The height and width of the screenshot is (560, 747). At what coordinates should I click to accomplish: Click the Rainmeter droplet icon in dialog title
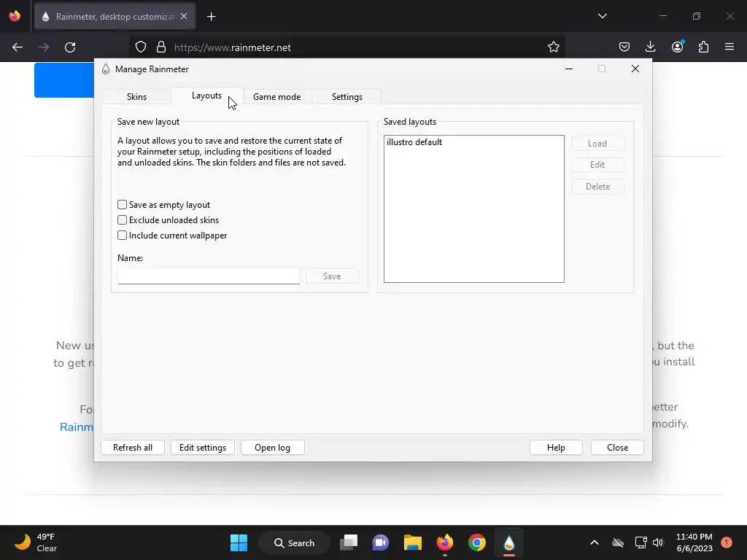[x=106, y=69]
